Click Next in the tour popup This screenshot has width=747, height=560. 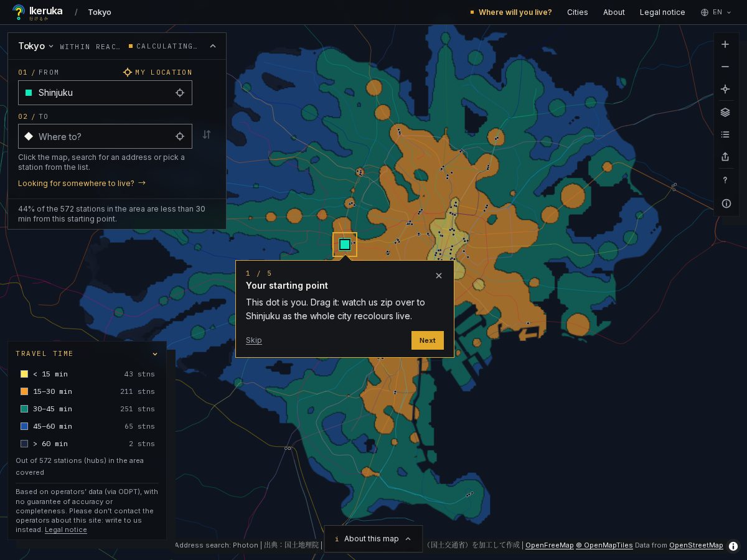(x=428, y=340)
